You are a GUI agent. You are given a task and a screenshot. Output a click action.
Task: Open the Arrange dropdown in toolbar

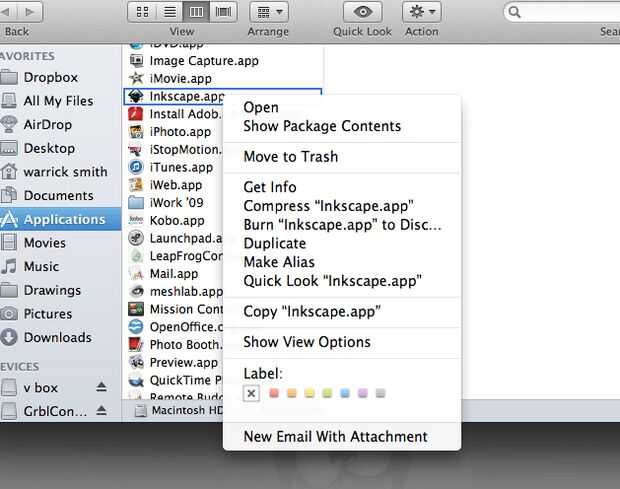click(269, 12)
